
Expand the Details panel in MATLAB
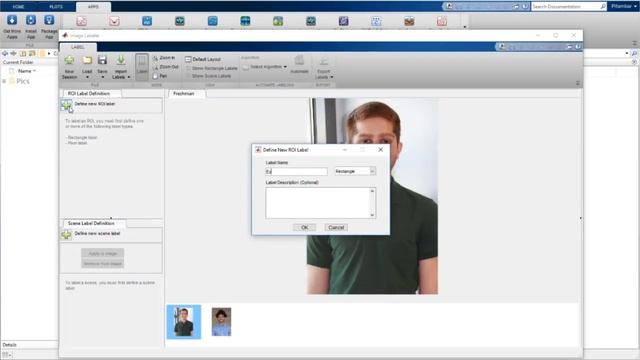coord(9,345)
